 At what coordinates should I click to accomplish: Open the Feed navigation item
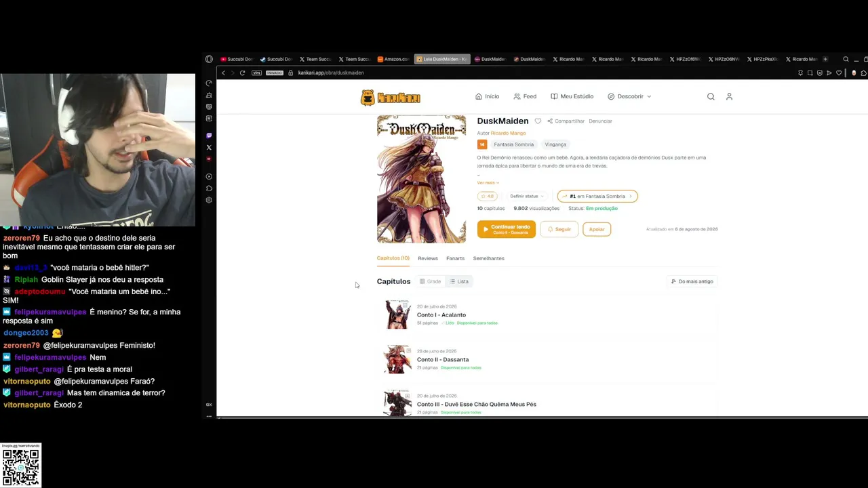click(525, 96)
